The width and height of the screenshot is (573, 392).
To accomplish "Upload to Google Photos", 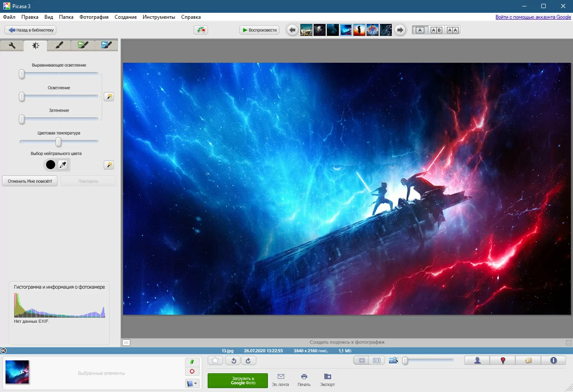I will point(238,380).
